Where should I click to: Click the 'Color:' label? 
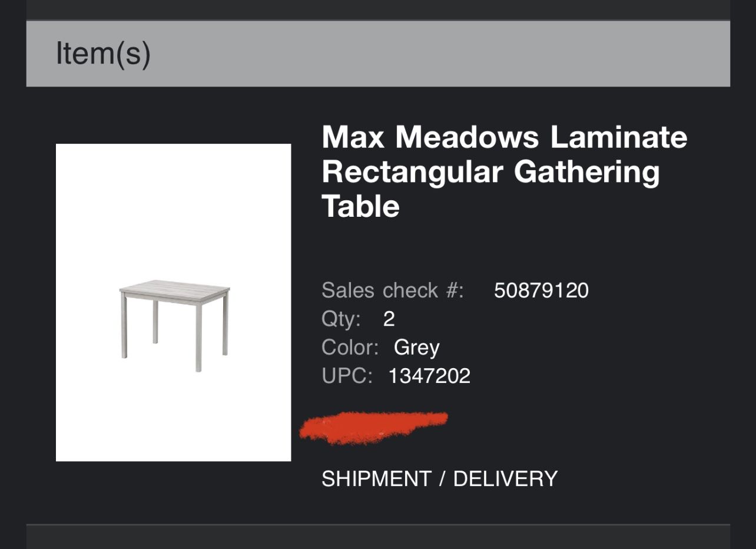point(350,347)
